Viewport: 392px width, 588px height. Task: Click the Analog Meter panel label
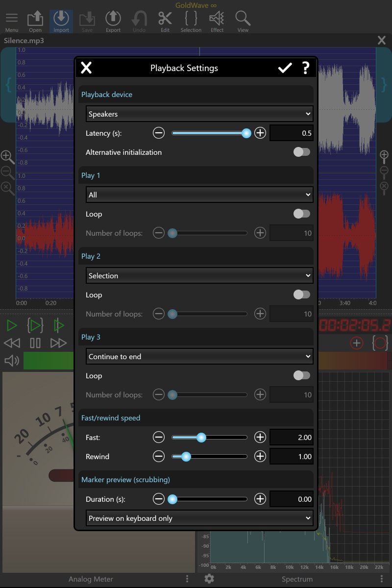click(x=91, y=579)
